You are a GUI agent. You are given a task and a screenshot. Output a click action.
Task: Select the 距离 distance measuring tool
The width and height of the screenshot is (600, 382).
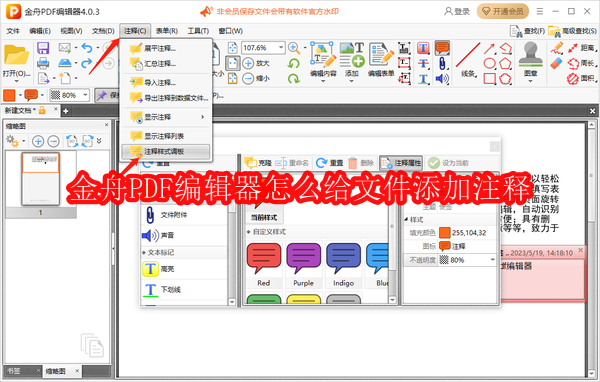[x=582, y=48]
